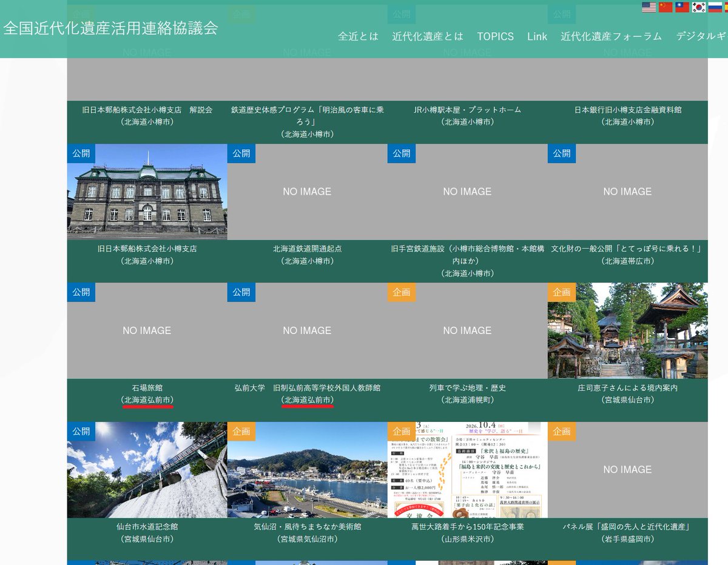Open the shrine photo for 庄司恵子さんによる境内案内
Image resolution: width=728 pixels, height=565 pixels.
click(x=628, y=330)
